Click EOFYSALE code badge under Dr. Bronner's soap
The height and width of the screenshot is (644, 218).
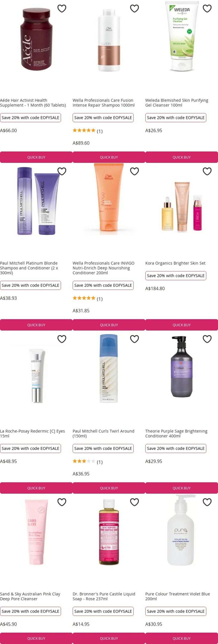(103, 611)
